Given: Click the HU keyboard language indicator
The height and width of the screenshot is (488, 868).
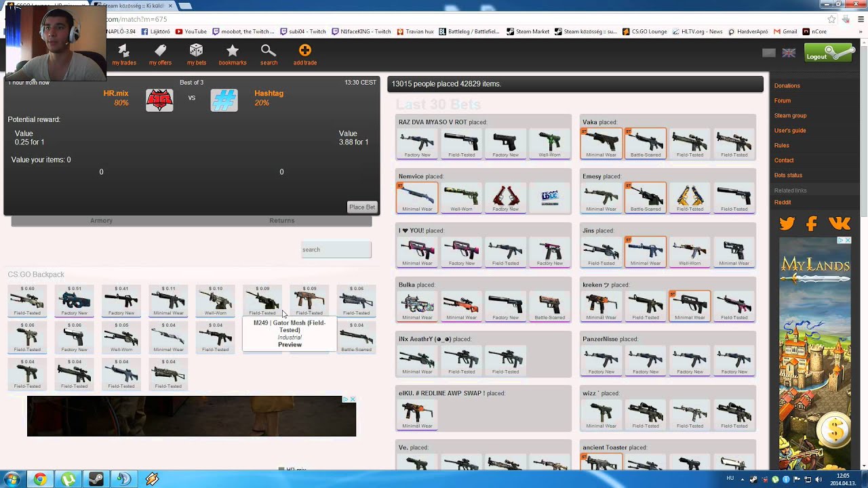Looking at the screenshot, I should (730, 479).
